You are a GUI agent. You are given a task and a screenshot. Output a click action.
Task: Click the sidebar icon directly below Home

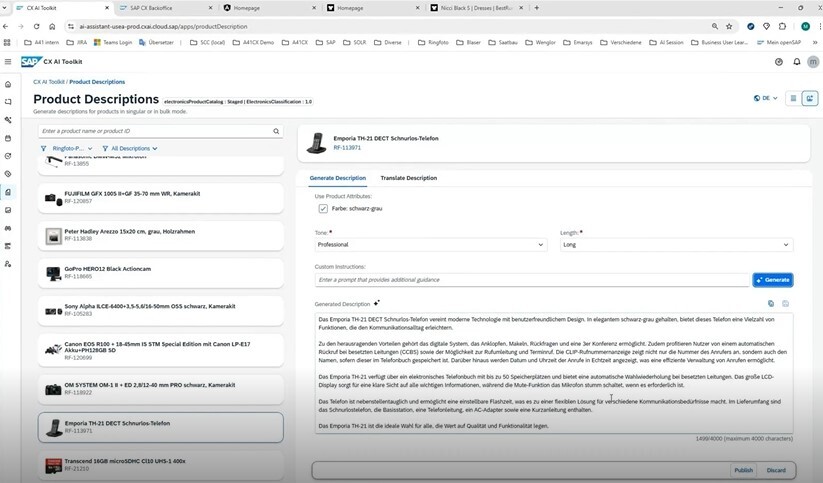click(8, 102)
